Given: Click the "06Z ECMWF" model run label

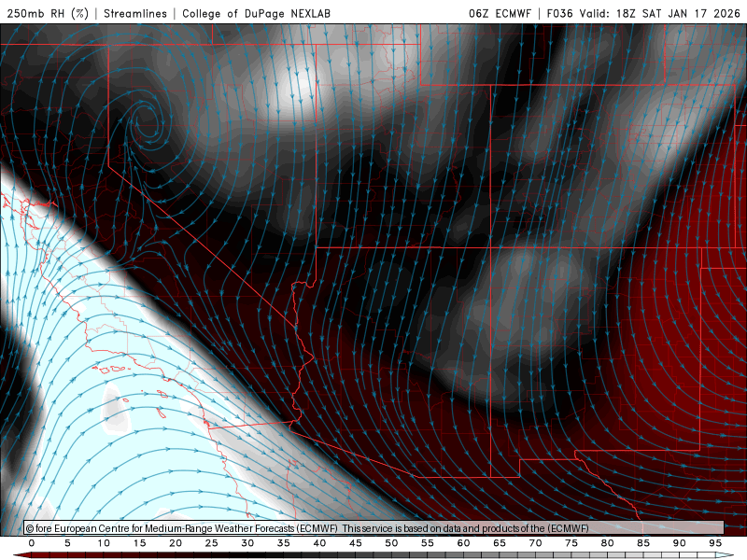Looking at the screenshot, I should pyautogui.click(x=500, y=13).
